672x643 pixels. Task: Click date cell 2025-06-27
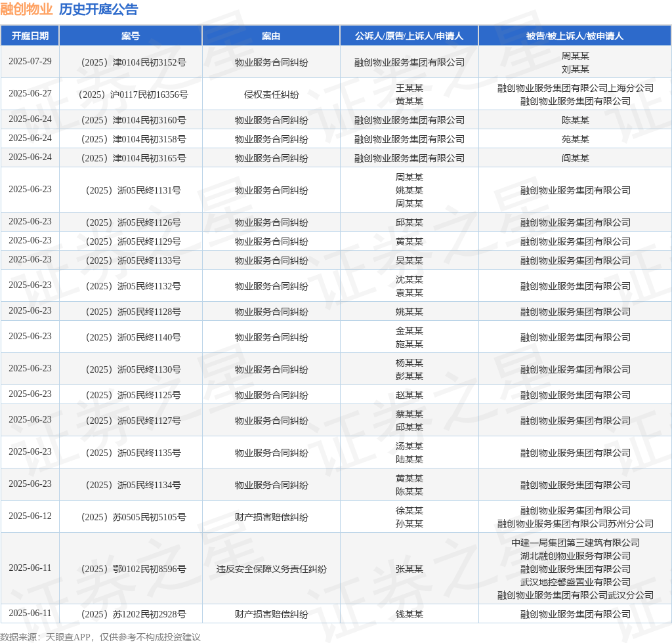coord(30,94)
